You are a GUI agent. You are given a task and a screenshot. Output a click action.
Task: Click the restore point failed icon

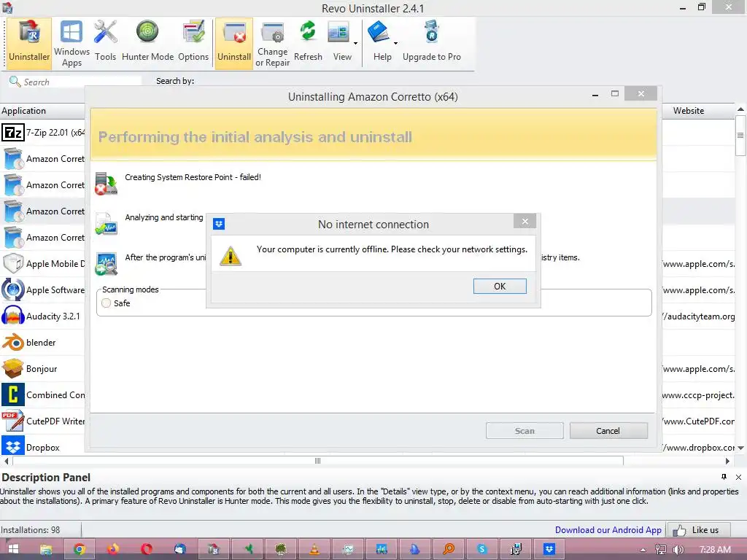(107, 184)
